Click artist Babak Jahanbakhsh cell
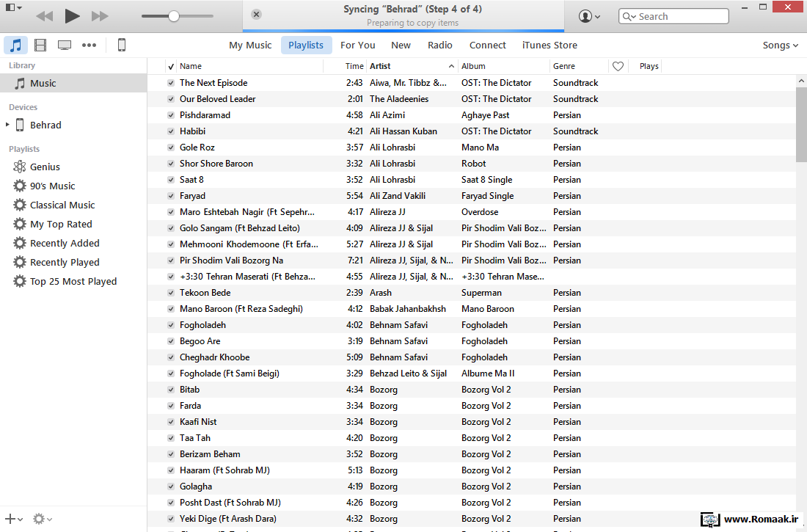The width and height of the screenshot is (807, 532). pos(408,308)
